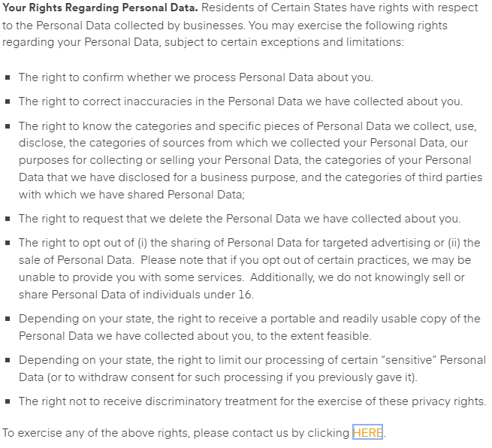Click the bullet before the discriminatory treatment right

tap(8, 401)
